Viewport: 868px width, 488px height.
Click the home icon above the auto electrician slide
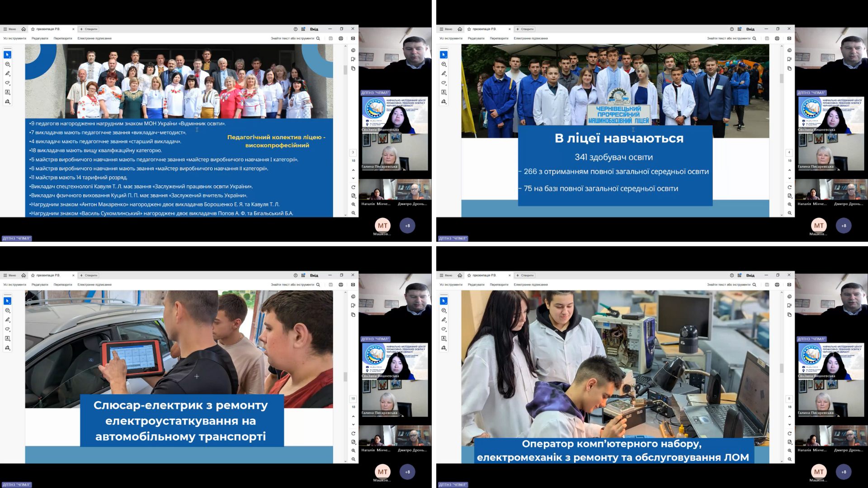pos(24,275)
